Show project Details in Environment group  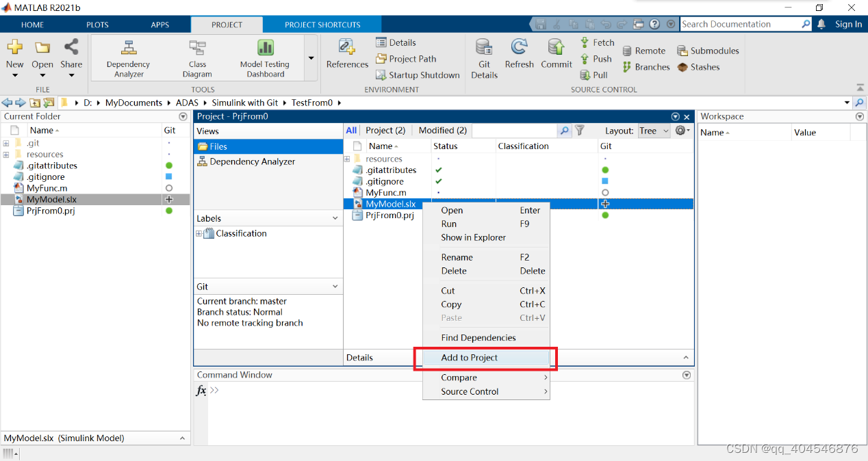click(396, 42)
